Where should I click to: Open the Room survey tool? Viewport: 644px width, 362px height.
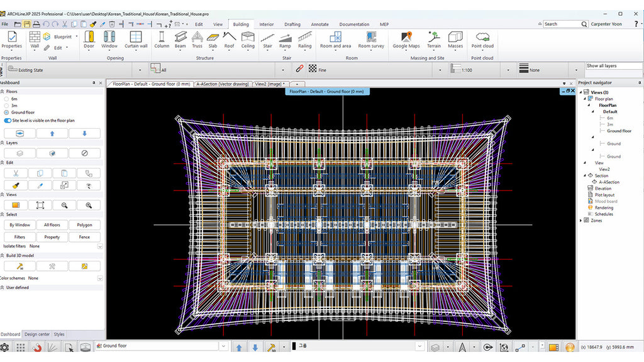click(x=371, y=40)
